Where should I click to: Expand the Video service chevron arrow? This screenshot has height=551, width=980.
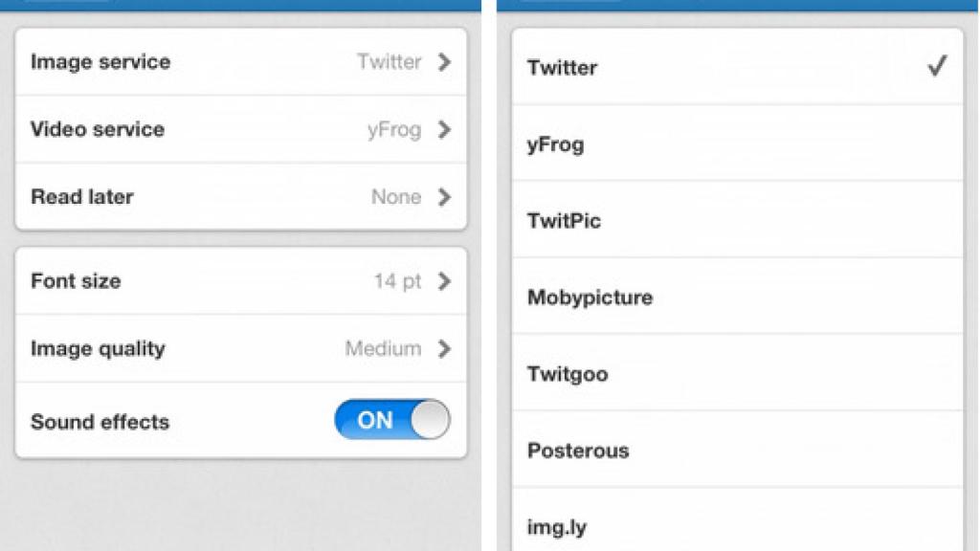(x=444, y=130)
